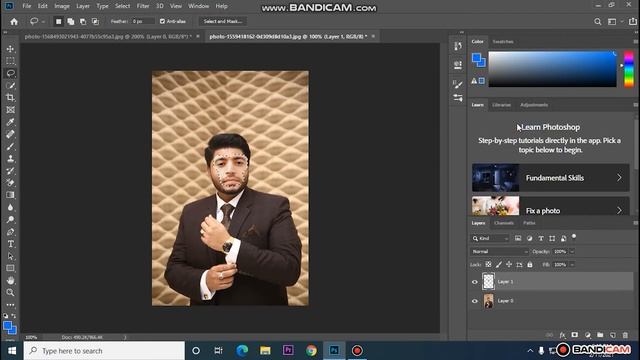This screenshot has width=640, height=360.
Task: Expand the Fix a photo chevron
Action: point(619,211)
